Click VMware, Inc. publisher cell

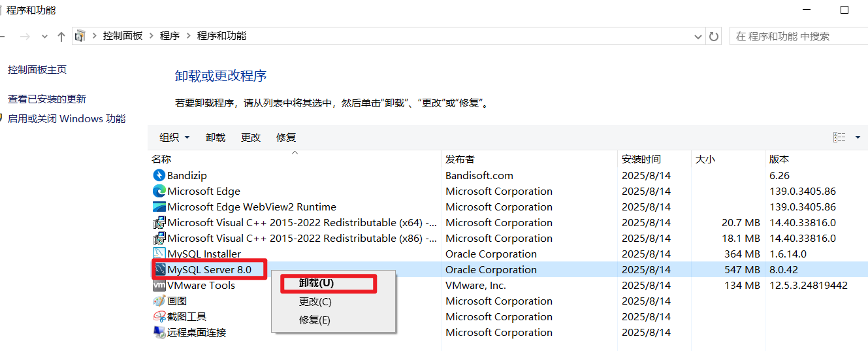475,285
